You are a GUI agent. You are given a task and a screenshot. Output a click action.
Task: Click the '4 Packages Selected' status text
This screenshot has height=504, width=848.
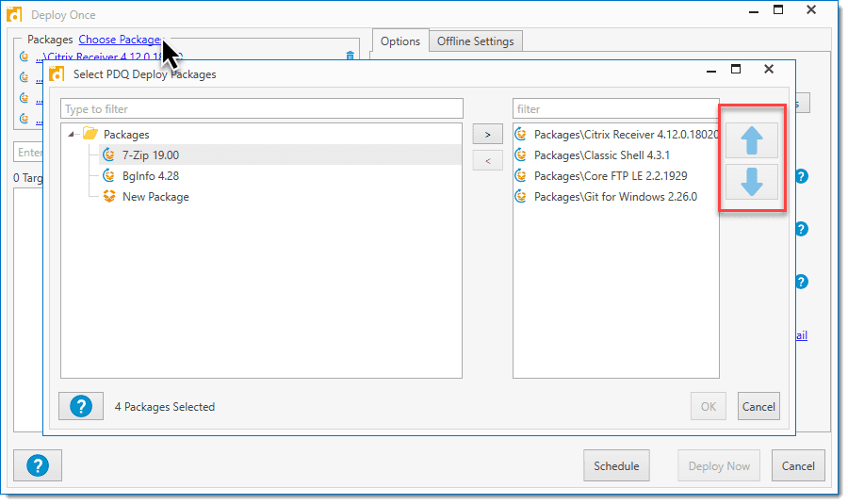click(164, 407)
